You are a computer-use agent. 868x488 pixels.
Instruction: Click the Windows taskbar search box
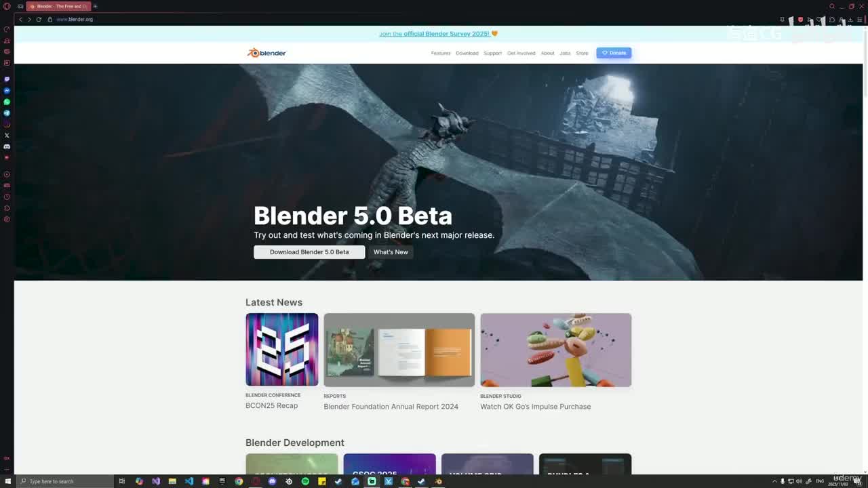64,481
